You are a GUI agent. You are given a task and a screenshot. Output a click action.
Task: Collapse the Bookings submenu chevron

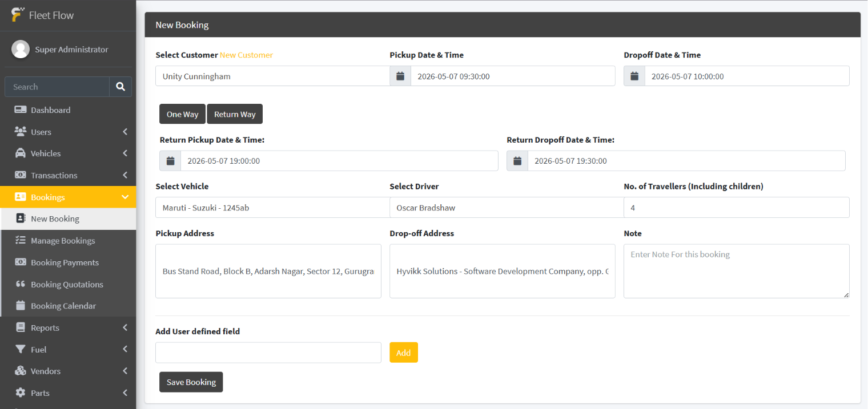[x=125, y=197]
